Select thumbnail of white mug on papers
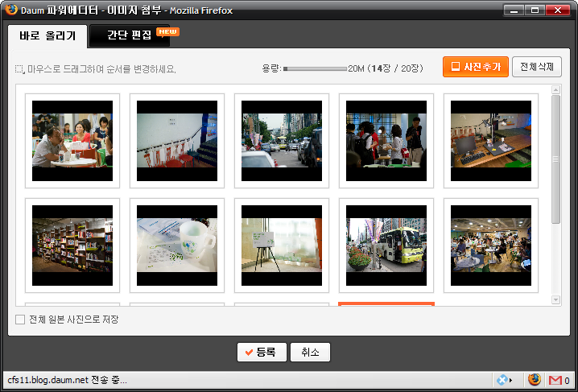578x392 pixels. coord(177,246)
